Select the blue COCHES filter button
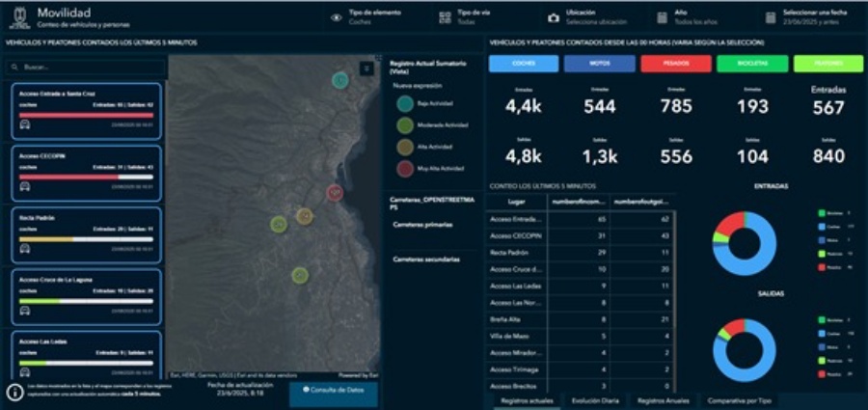Screen dimensions: 868x410 pos(524,64)
